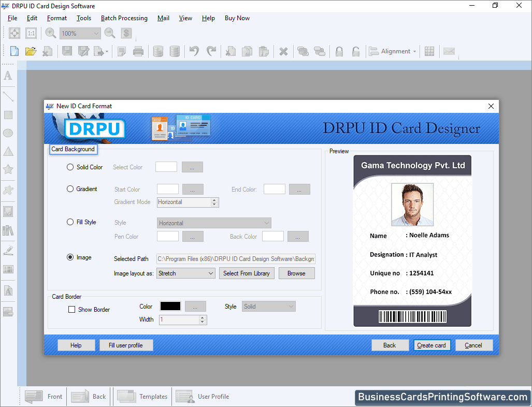Screen dimensions: 532x407
Task: Click the border Width stepper field
Action: point(179,319)
